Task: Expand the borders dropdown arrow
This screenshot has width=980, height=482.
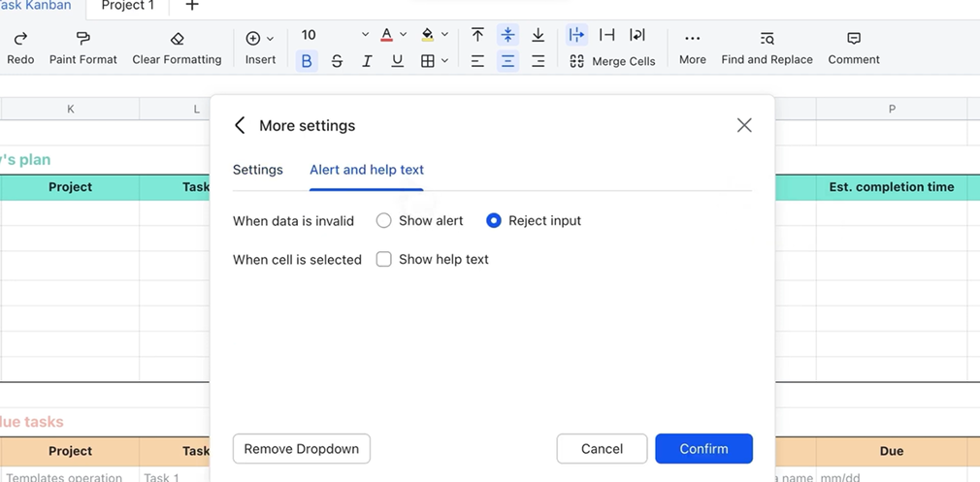Action: (444, 61)
